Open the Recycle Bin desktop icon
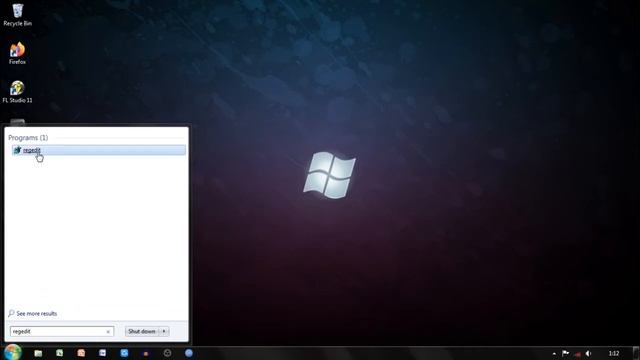 click(18, 15)
